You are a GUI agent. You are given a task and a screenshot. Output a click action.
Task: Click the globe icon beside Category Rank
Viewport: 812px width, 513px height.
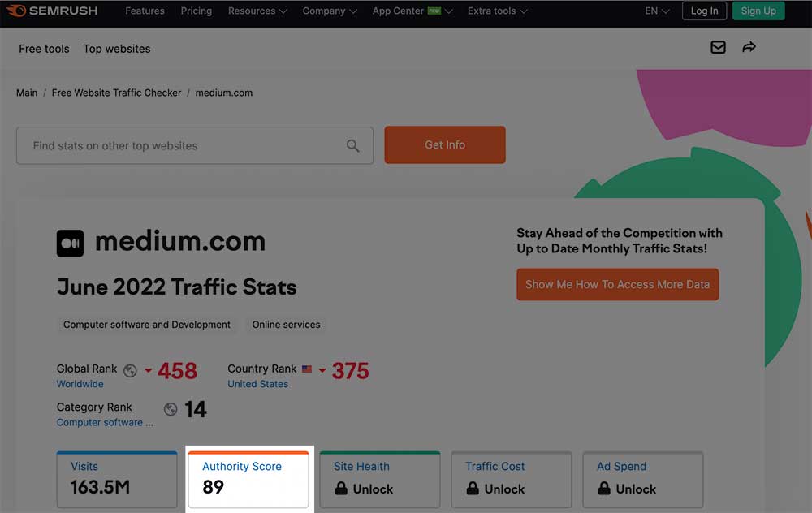point(171,409)
